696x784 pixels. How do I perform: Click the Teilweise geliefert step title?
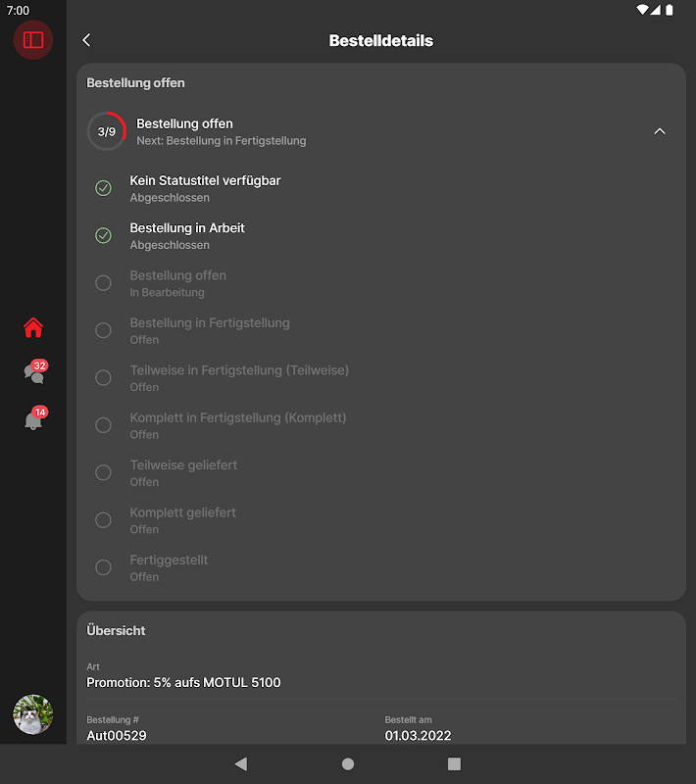[x=183, y=465]
